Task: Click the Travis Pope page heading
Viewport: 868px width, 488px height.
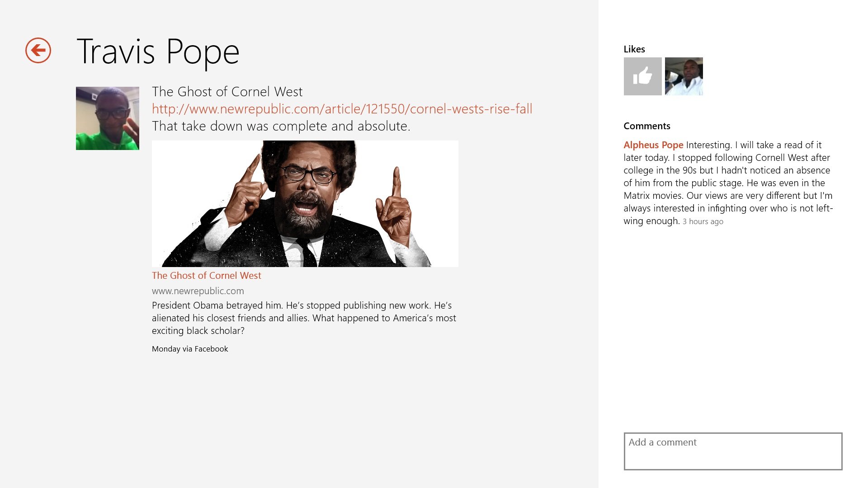Action: point(158,52)
